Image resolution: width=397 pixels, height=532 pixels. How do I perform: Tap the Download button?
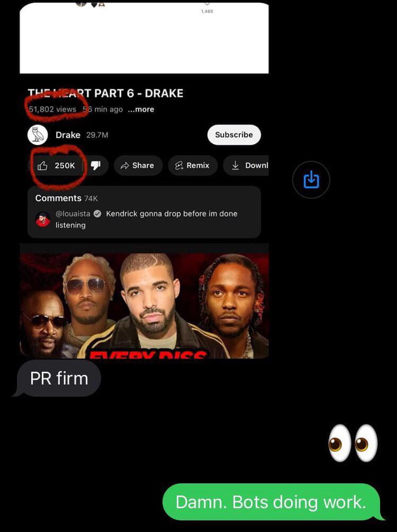point(246,165)
